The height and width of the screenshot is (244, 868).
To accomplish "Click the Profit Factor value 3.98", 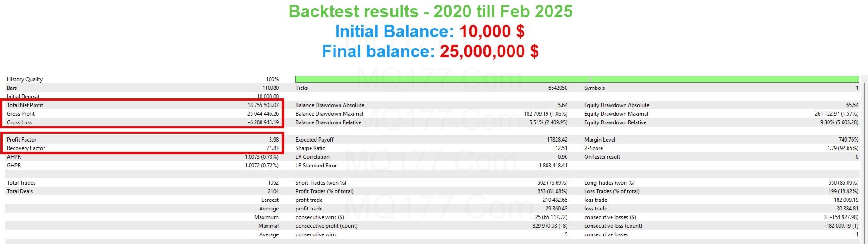I will 274,140.
